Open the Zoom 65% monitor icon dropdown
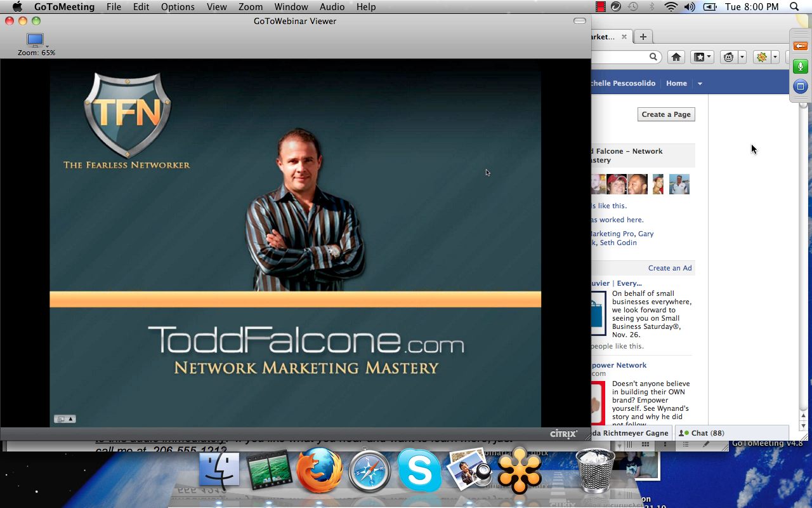812x508 pixels. point(36,41)
